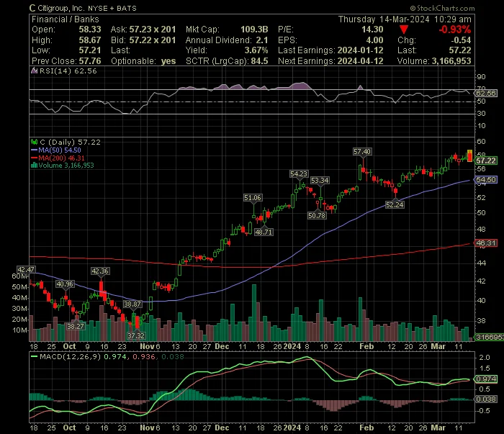Click the candlestick icon beside C (Daily)
This screenshot has width=504, height=434.
coord(34,142)
